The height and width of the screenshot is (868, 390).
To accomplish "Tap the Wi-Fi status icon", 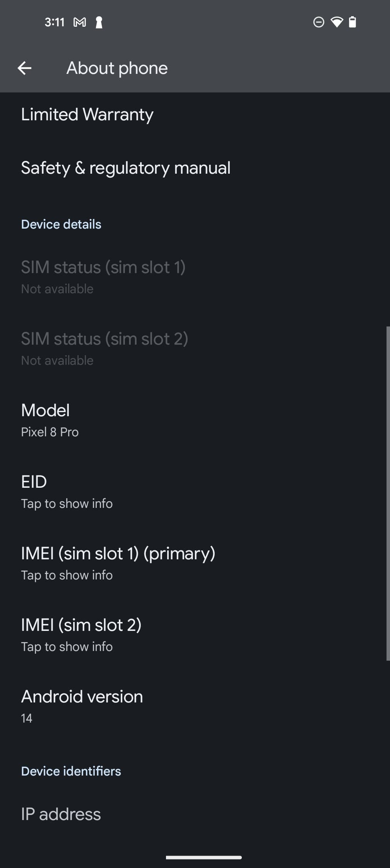I will [x=337, y=22].
